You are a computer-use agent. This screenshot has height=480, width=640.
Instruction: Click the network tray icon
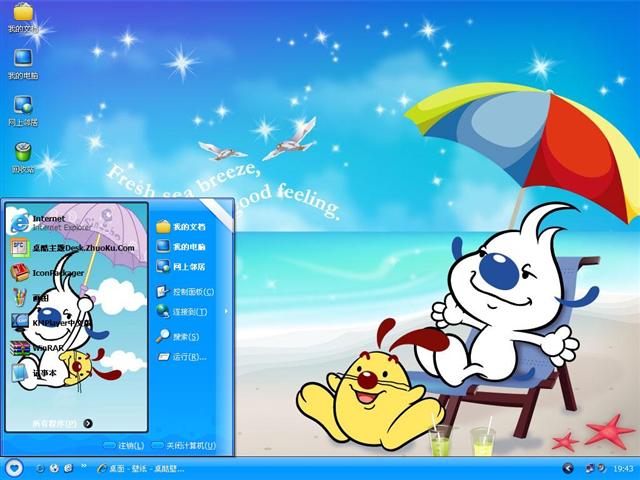click(589, 468)
